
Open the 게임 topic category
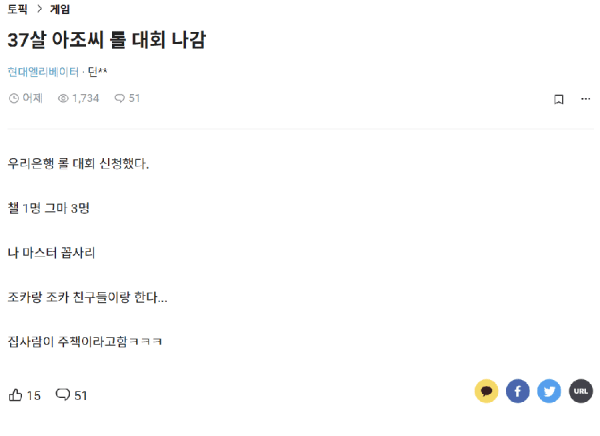point(60,9)
